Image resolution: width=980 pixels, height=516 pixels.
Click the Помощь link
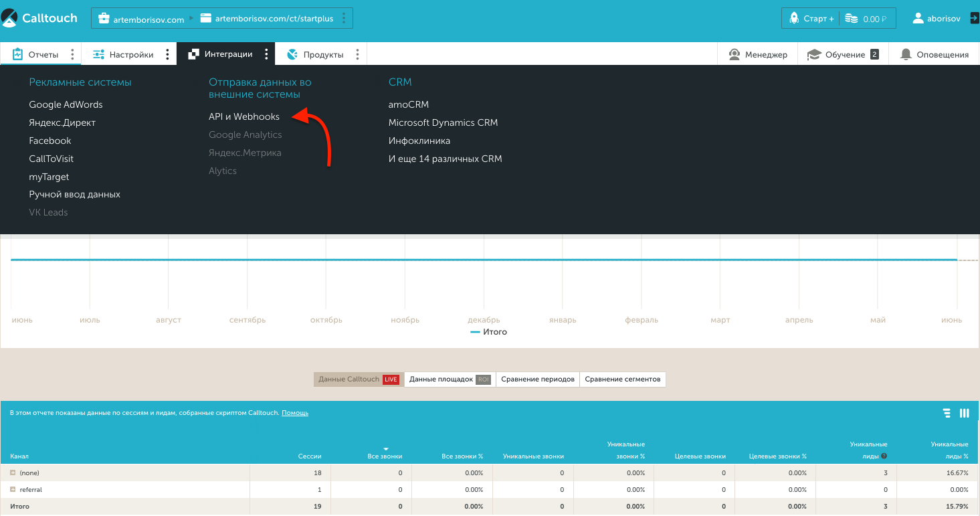tap(295, 413)
